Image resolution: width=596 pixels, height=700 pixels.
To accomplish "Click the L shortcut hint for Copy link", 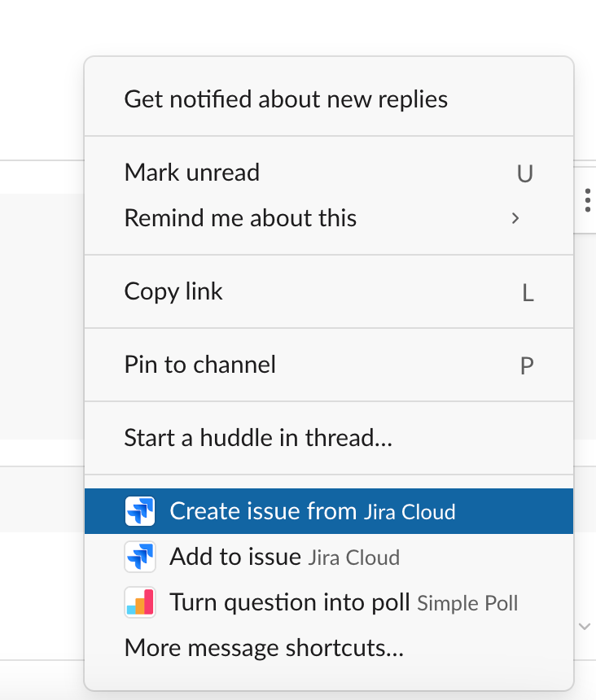I will click(x=528, y=293).
